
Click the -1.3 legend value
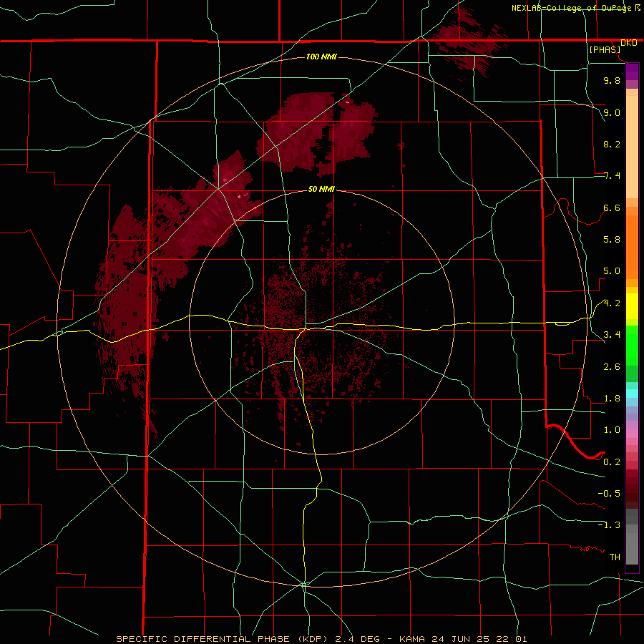[x=609, y=525]
